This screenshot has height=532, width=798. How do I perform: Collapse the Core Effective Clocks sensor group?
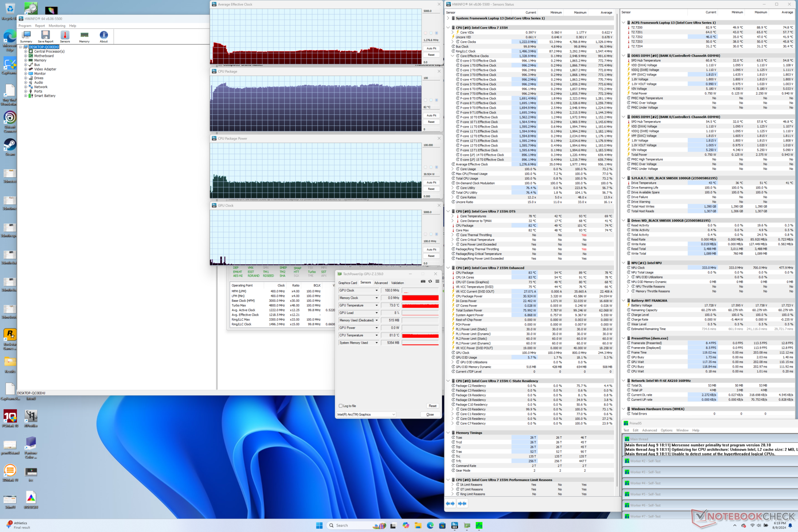pos(453,56)
